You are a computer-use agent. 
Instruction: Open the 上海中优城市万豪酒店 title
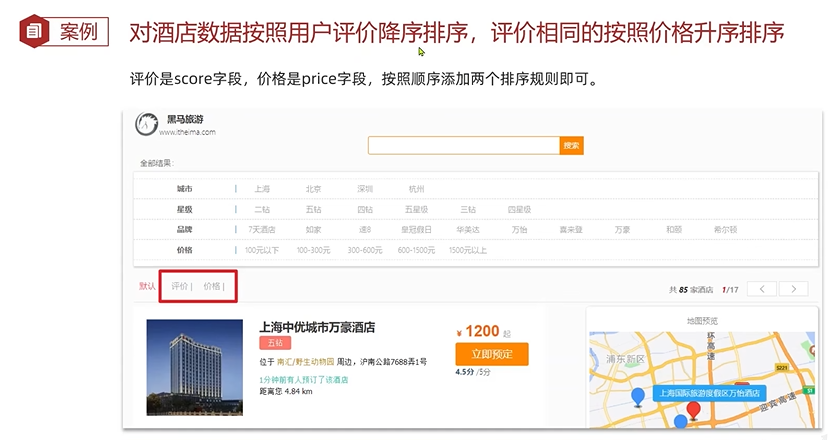[x=317, y=327]
